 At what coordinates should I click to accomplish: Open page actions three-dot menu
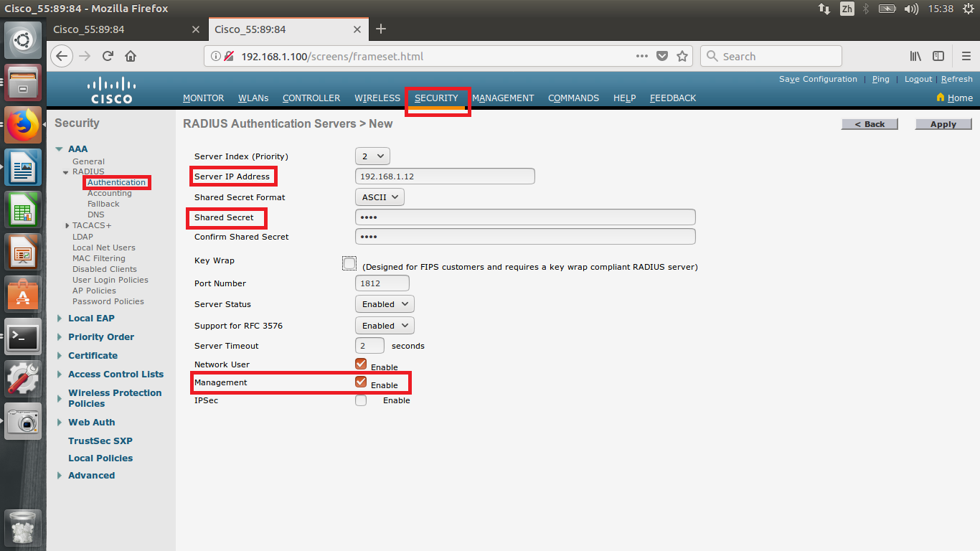(642, 56)
